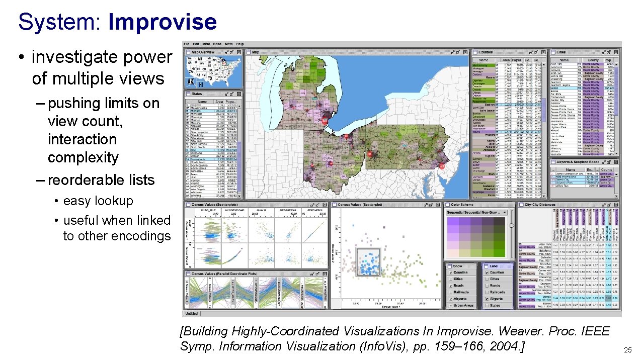
Task: Toggle Counties checkbox in the Label panel
Action: click(x=486, y=273)
